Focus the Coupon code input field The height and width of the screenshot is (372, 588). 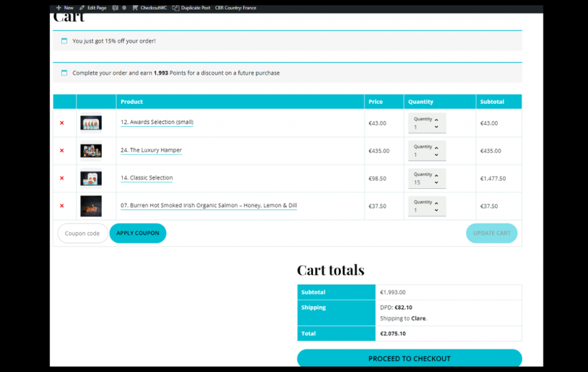[x=82, y=233]
